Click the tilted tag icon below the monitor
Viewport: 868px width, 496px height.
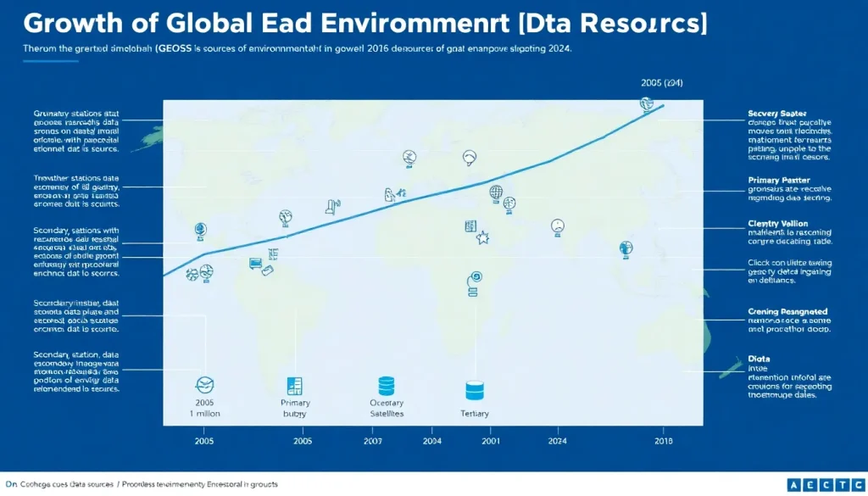click(267, 270)
